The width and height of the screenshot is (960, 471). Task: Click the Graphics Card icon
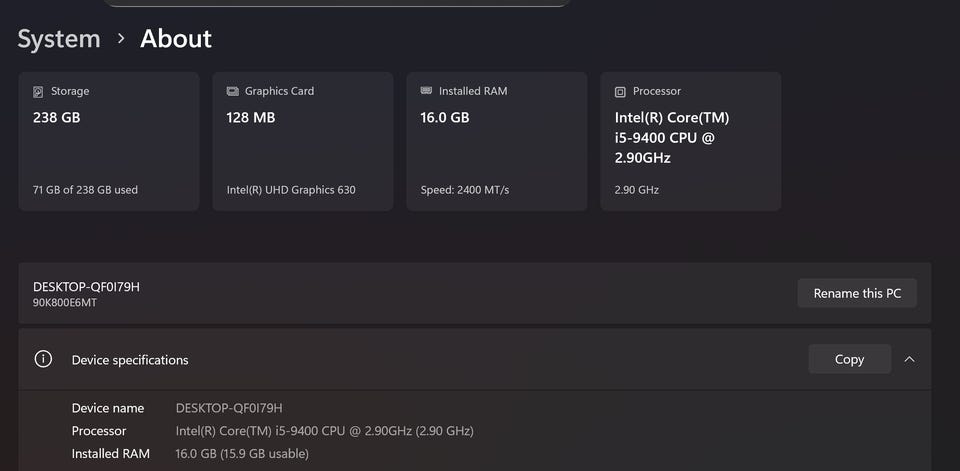pos(232,91)
